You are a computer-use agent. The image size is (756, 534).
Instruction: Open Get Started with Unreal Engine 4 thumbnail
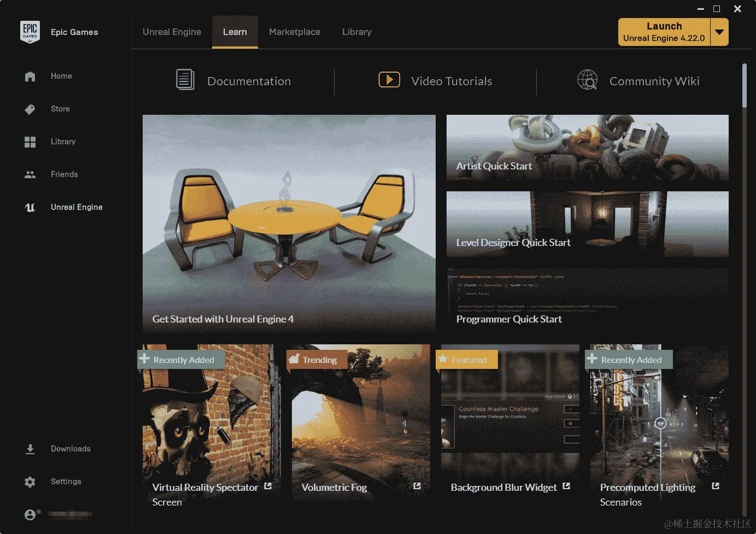[289, 224]
